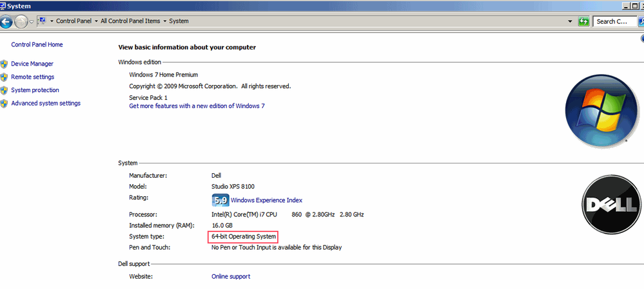Select Control Panel in the breadcrumb
The image size is (644, 289).
click(x=73, y=21)
